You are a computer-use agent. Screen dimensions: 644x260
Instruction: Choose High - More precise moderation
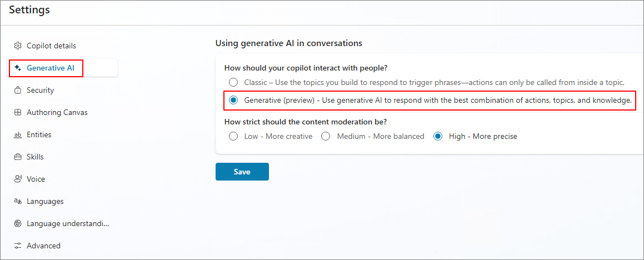coord(438,136)
